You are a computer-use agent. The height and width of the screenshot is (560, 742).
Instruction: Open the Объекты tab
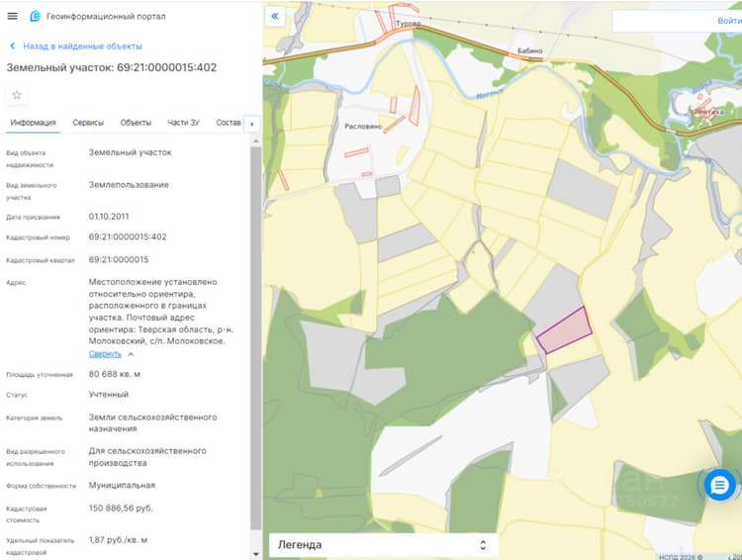[x=136, y=123]
